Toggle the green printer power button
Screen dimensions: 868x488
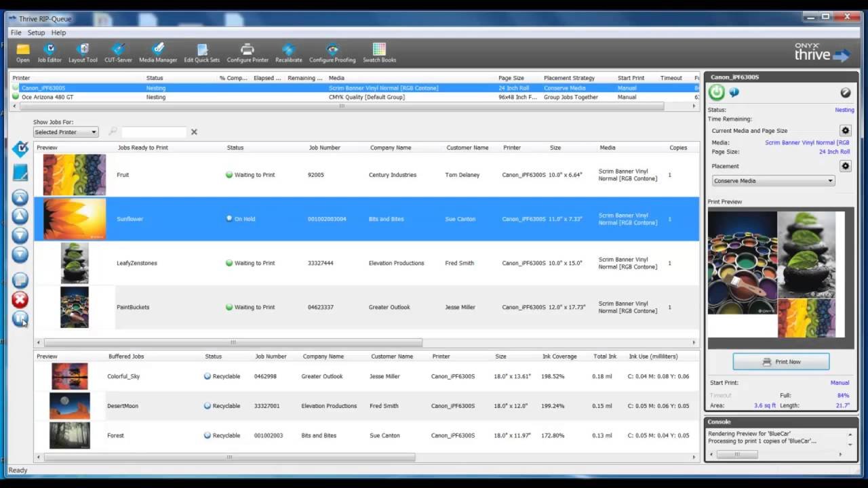[x=717, y=93]
